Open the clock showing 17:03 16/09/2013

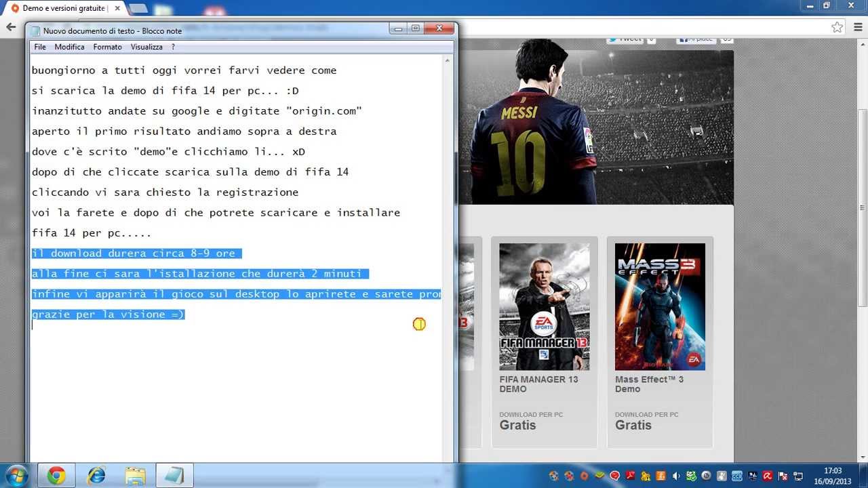click(x=833, y=476)
